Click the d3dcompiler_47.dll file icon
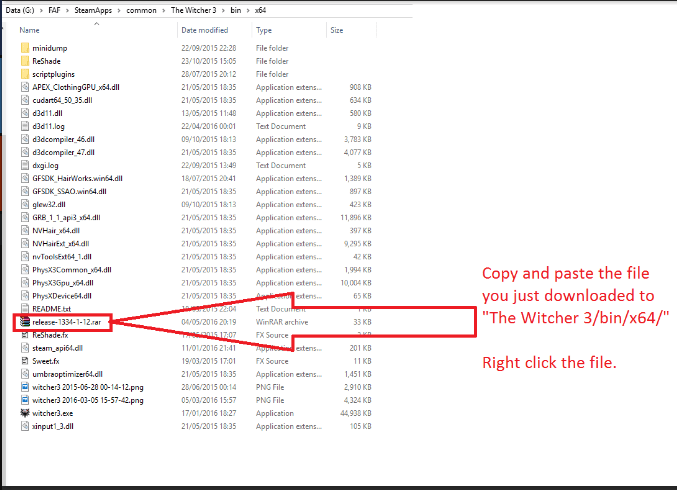The height and width of the screenshot is (490, 677). [25, 152]
